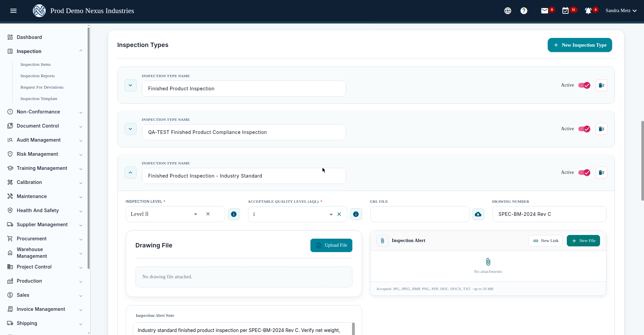Clear the Inspection Level selection
Viewport: 644px width, 335px height.
click(x=208, y=214)
